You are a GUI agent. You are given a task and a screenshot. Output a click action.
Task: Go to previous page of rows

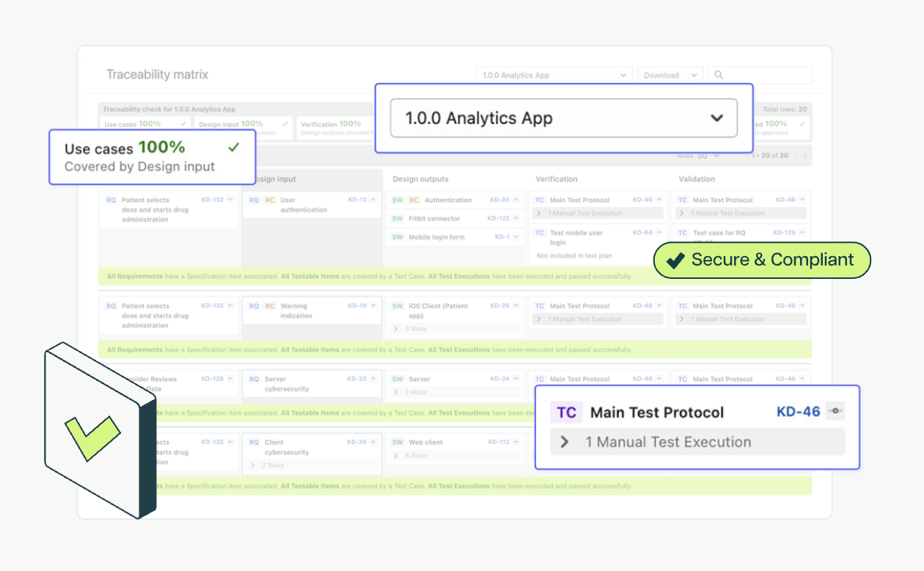click(x=795, y=156)
